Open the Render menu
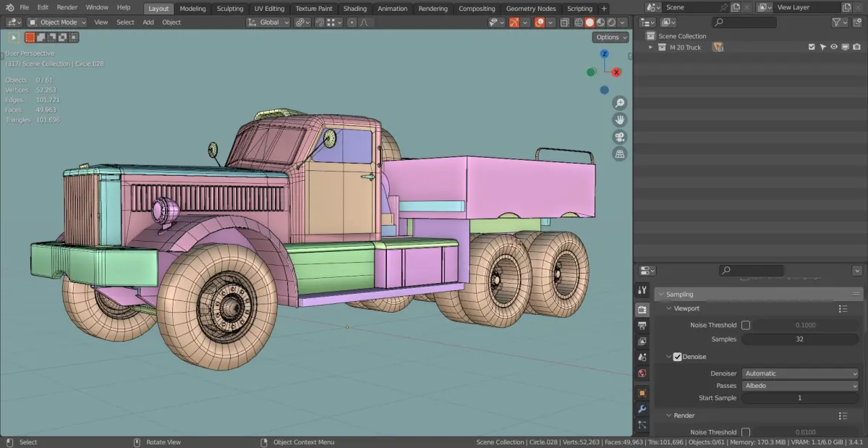Viewport: 868px width, 448px height. [x=67, y=7]
